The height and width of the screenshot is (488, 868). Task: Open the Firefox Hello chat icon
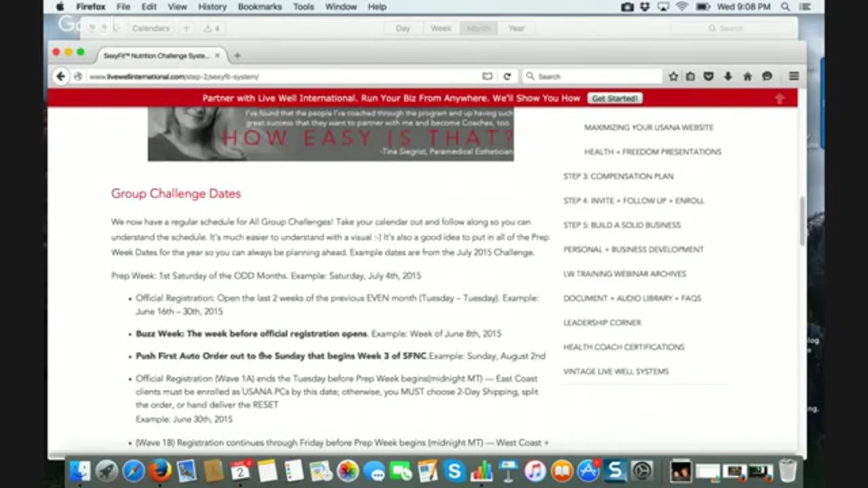pyautogui.click(x=767, y=77)
